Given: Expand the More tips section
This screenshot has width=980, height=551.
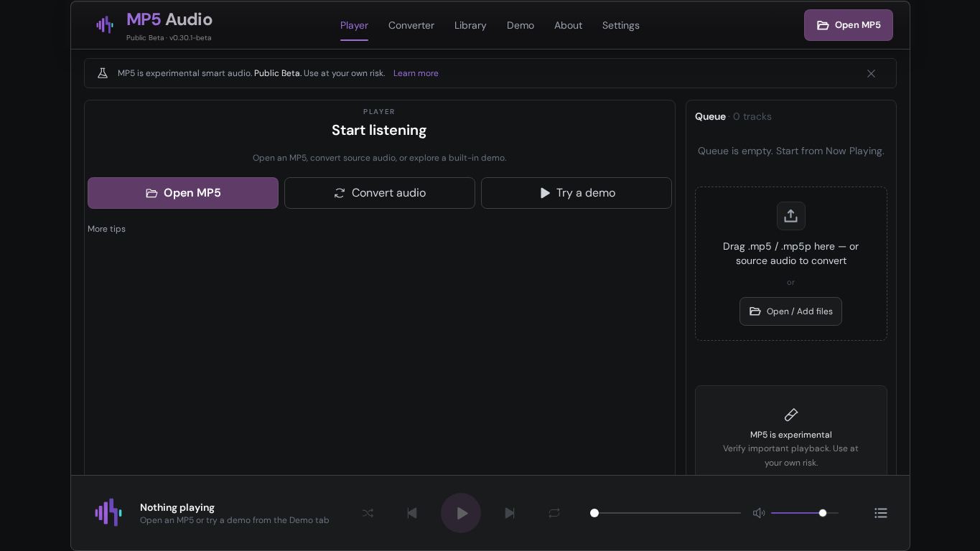Looking at the screenshot, I should click(106, 229).
